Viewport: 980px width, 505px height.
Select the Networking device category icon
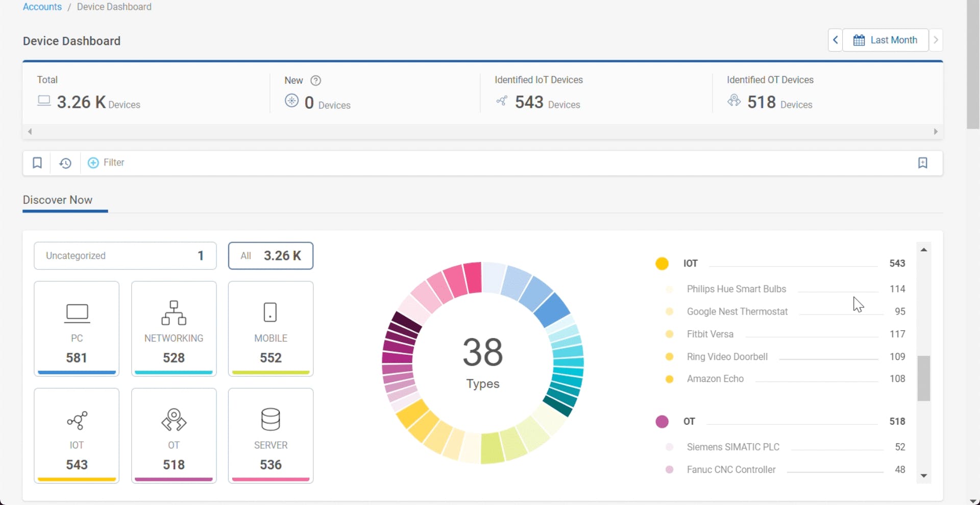(173, 313)
